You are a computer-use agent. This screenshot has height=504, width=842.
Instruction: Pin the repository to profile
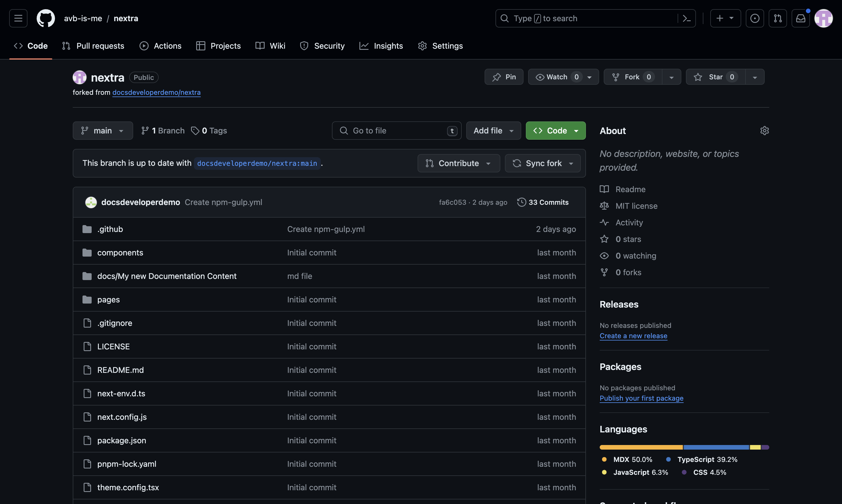point(504,77)
